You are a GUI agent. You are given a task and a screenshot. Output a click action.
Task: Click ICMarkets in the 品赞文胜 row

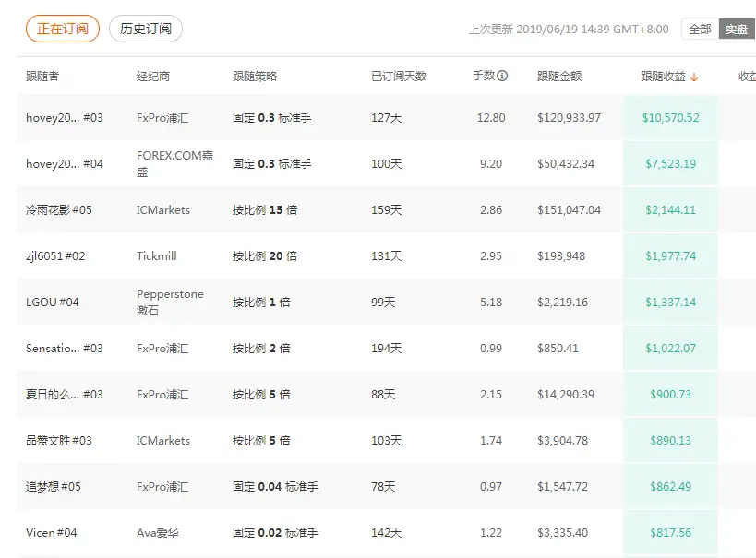click(x=163, y=441)
